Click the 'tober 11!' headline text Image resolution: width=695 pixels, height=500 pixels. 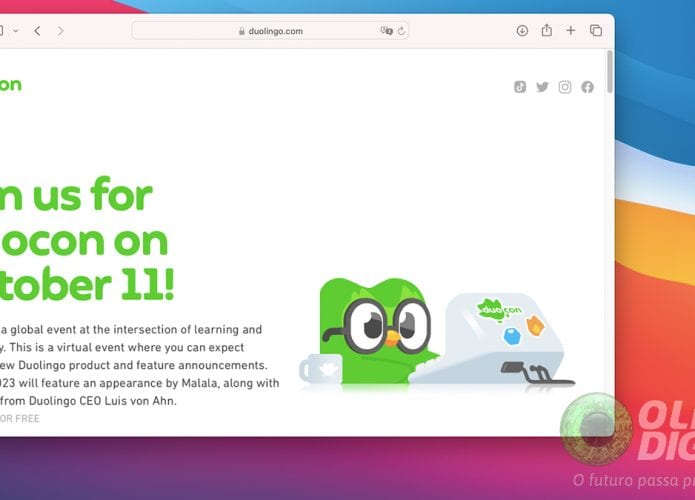click(87, 284)
